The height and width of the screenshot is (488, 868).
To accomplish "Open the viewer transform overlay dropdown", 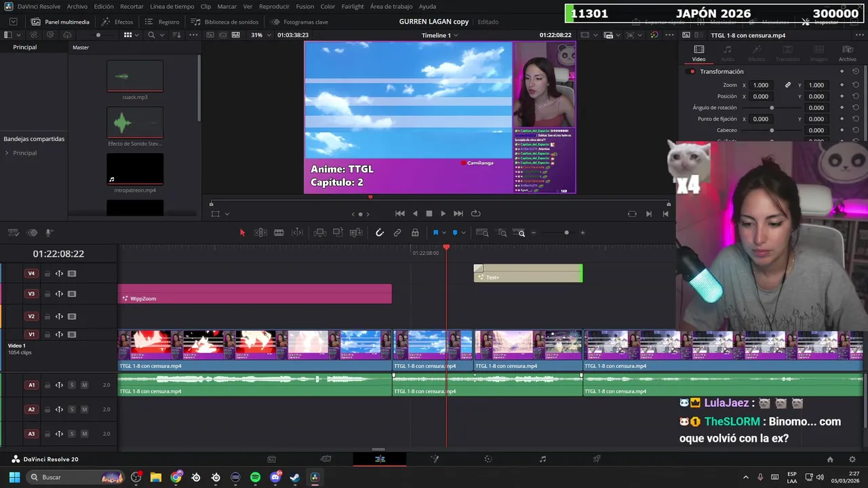I will 226,214.
